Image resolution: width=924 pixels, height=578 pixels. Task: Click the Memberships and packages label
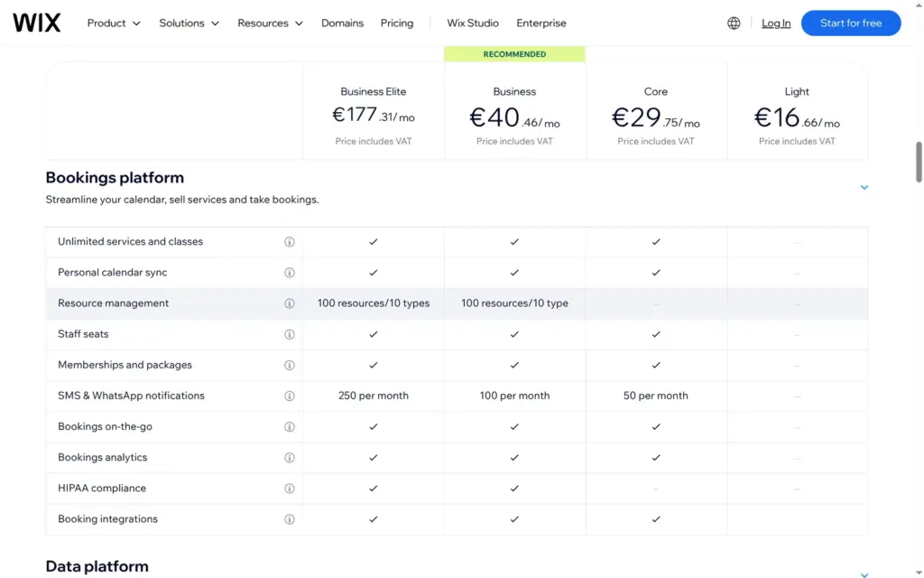[x=125, y=365]
